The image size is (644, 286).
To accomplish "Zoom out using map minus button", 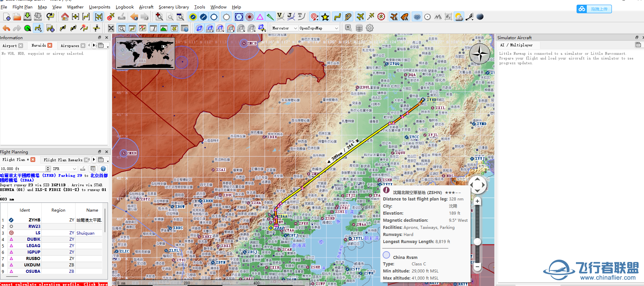I will (x=477, y=267).
